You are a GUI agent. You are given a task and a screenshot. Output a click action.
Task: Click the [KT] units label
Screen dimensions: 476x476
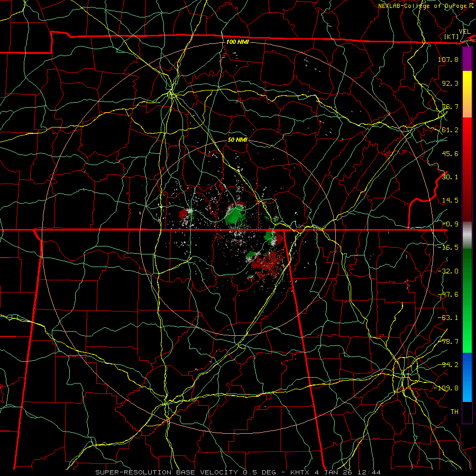click(x=452, y=36)
